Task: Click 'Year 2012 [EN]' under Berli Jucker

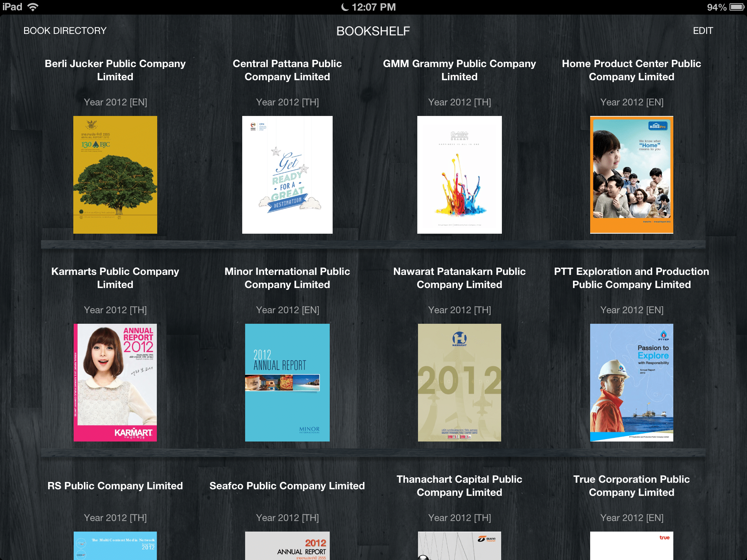Action: 115,102
